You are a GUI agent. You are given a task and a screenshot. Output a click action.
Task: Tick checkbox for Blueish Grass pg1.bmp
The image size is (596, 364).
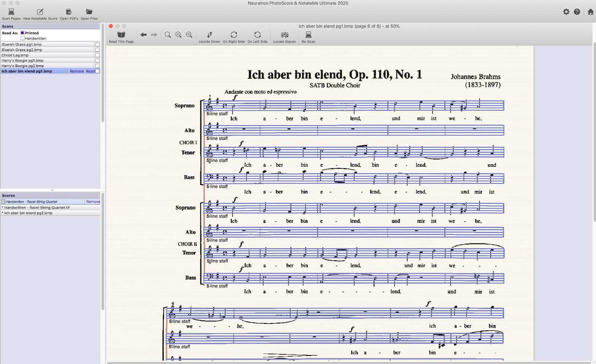point(97,44)
